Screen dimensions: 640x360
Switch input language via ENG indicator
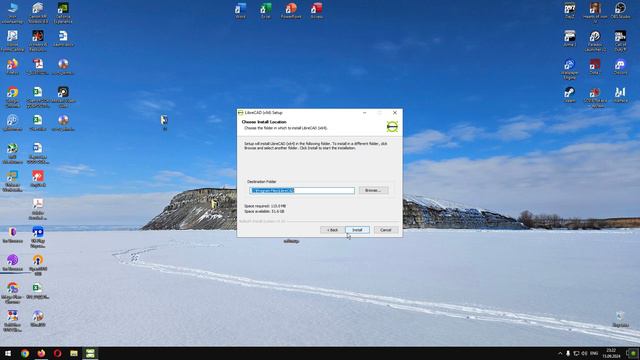click(594, 353)
